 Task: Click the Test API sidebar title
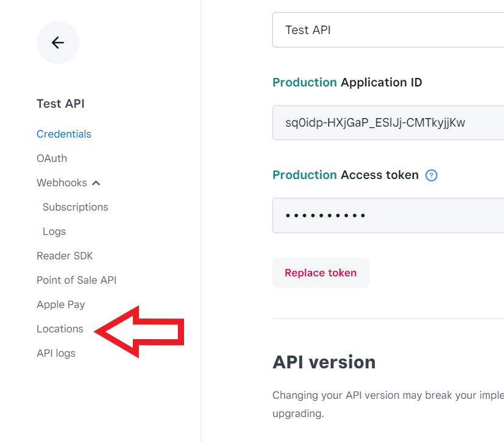pyautogui.click(x=61, y=103)
